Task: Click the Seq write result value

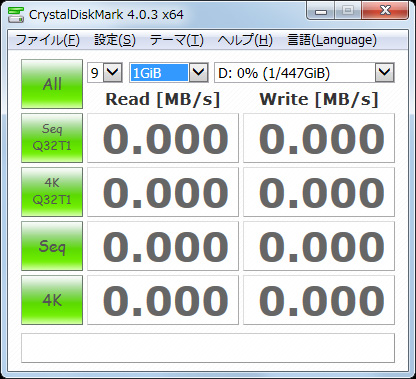Action: click(x=321, y=246)
